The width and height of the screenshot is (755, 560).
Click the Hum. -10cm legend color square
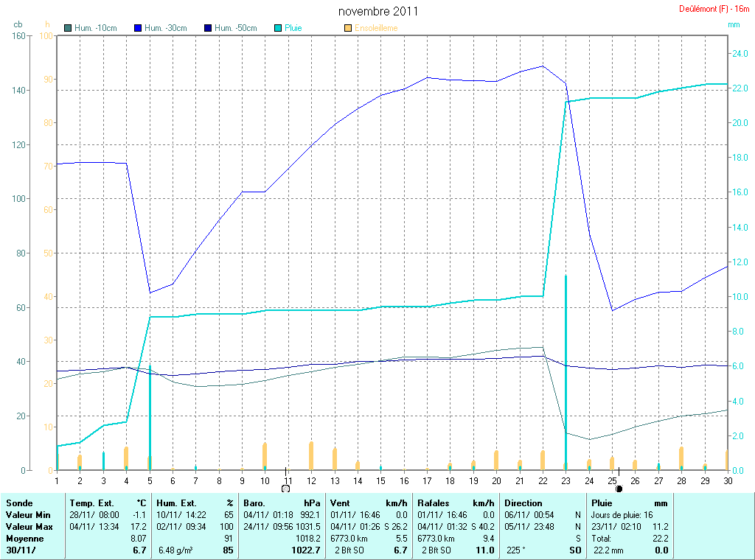[x=69, y=28]
